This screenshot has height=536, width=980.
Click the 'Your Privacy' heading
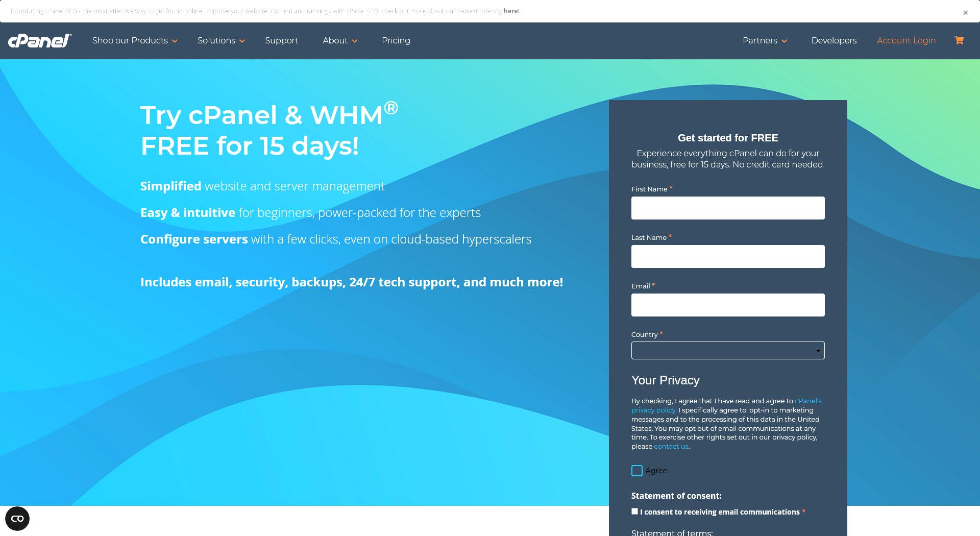pyautogui.click(x=665, y=380)
